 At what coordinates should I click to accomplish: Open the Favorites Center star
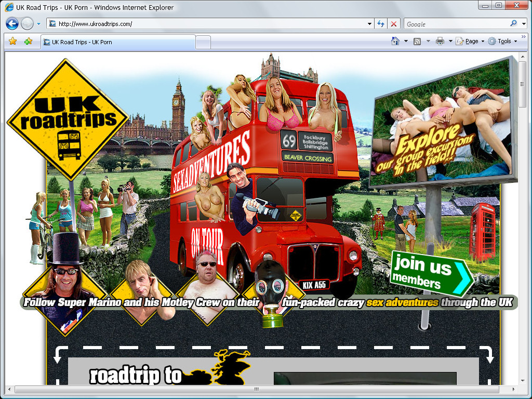click(x=13, y=42)
